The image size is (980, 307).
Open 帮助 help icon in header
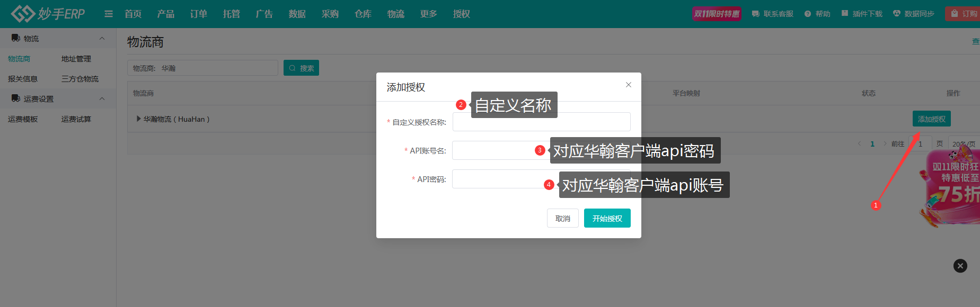tap(808, 14)
